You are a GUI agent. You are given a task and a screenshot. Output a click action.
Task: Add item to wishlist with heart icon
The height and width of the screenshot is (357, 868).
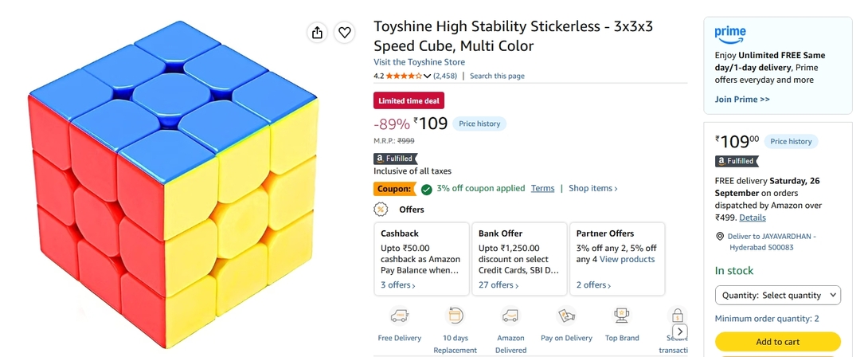344,33
